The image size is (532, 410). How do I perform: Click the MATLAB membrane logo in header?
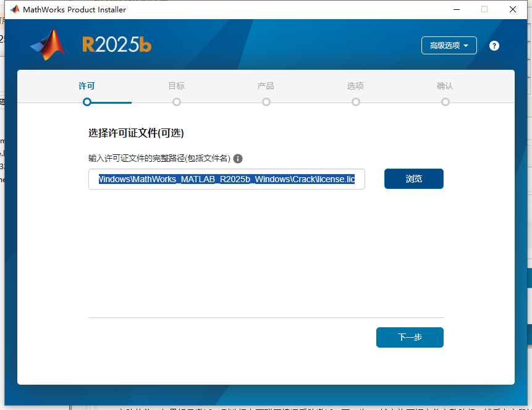point(48,45)
